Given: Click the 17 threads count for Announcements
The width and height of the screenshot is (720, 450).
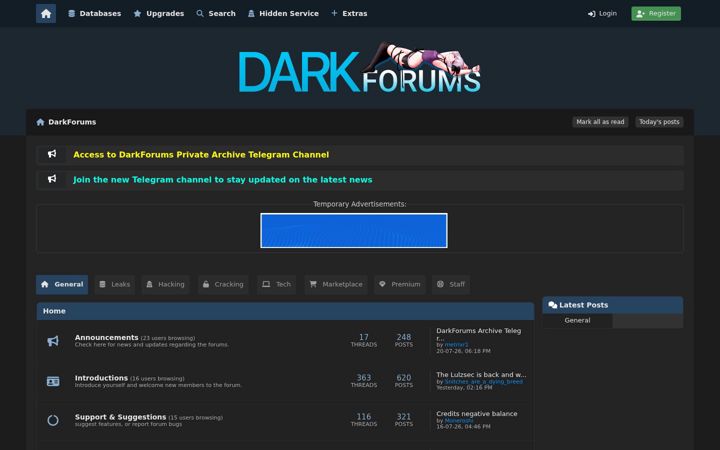Looking at the screenshot, I should pos(364,340).
